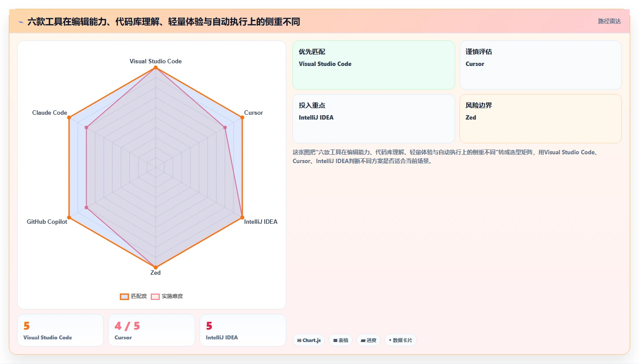The height and width of the screenshot is (364, 639).
Task: Click the score 5 IntelliJ IDEA stat card
Action: pyautogui.click(x=243, y=330)
